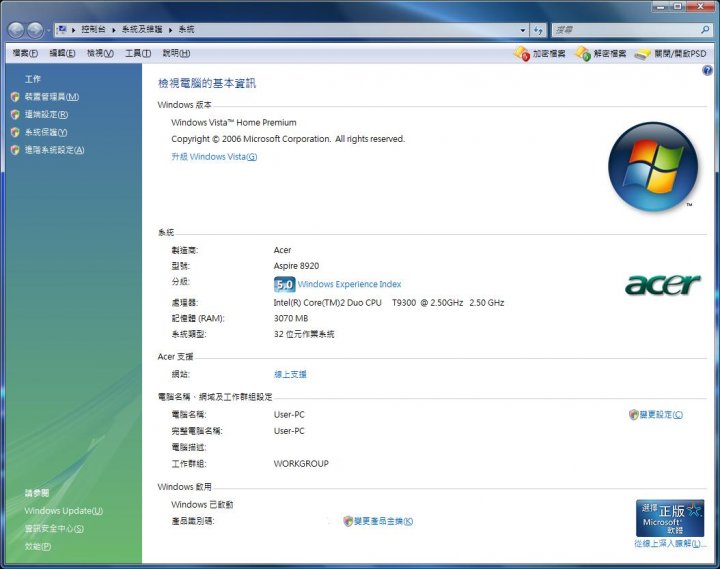Click the Windows Vista Home Premium text
Image resolution: width=720 pixels, height=569 pixels.
[x=234, y=123]
